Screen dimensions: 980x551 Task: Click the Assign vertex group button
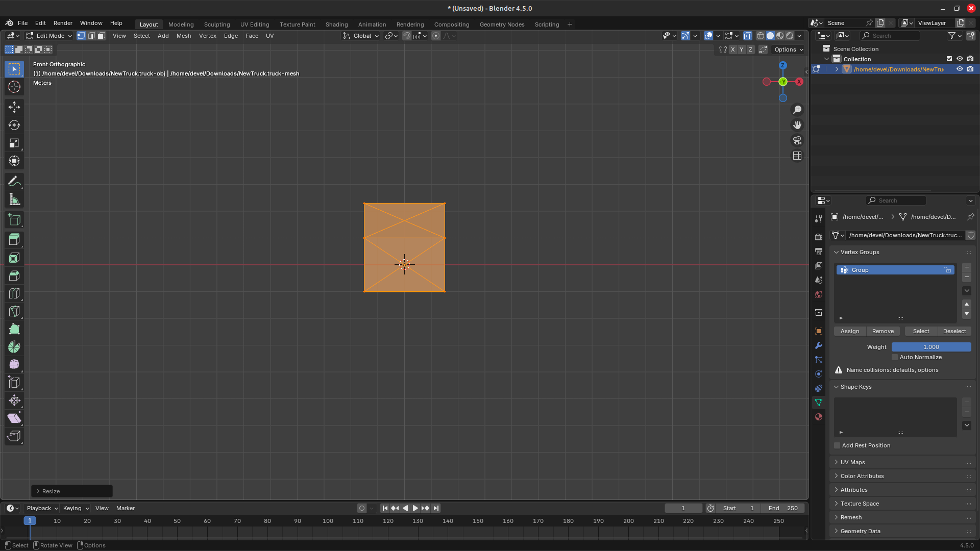(x=850, y=331)
